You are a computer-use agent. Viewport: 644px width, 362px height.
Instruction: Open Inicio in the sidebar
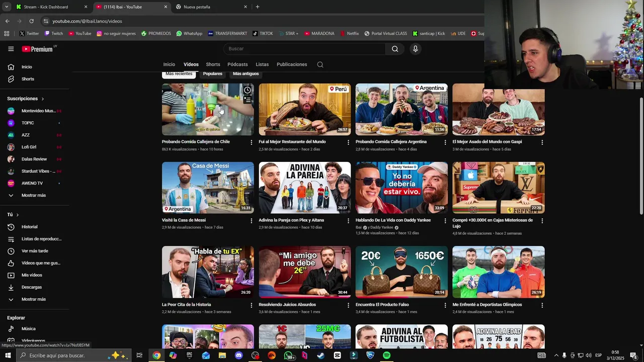coord(35,67)
